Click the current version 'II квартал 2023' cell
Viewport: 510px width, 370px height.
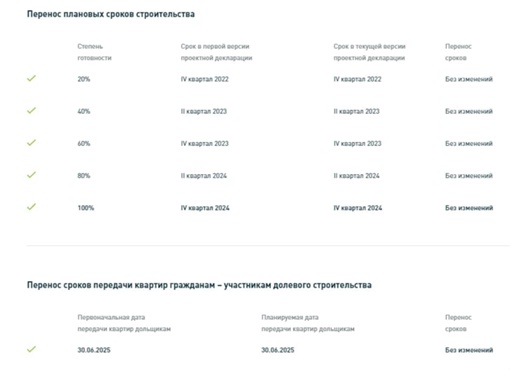tap(356, 111)
